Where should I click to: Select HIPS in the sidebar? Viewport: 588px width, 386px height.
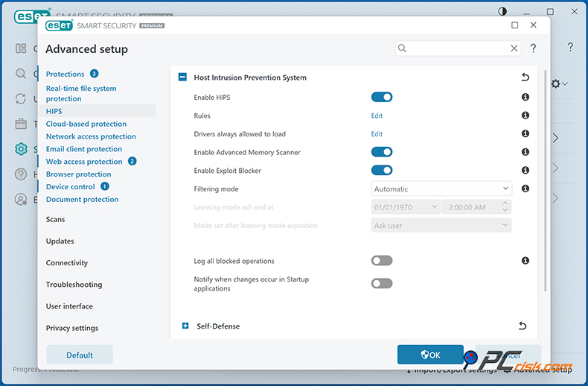[54, 111]
